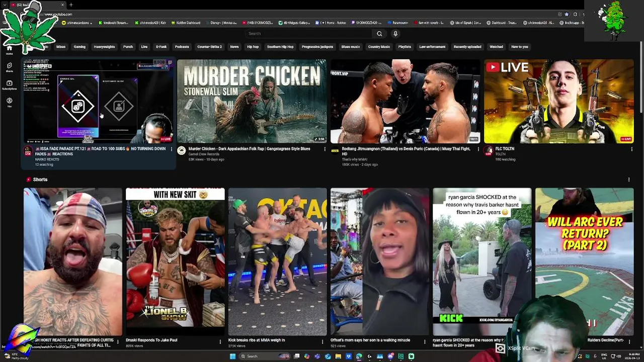
Task: Open the Muay Thai face-off thumbnail
Action: (x=405, y=101)
